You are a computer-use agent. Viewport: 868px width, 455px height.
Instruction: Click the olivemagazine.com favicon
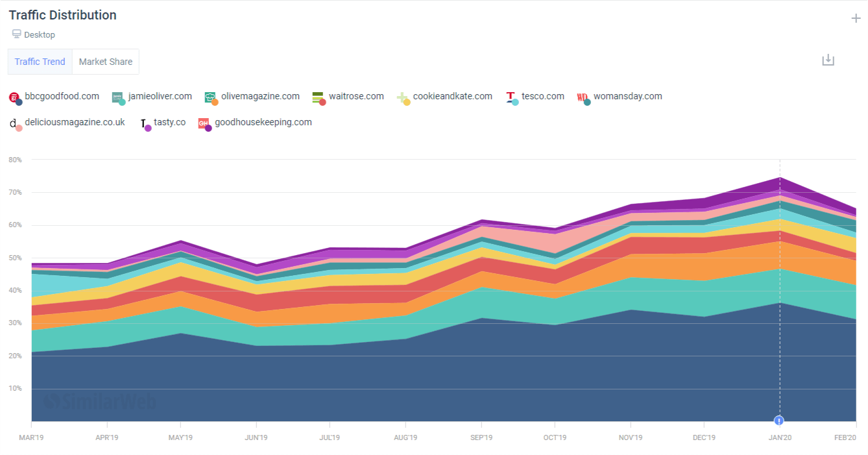(x=211, y=96)
